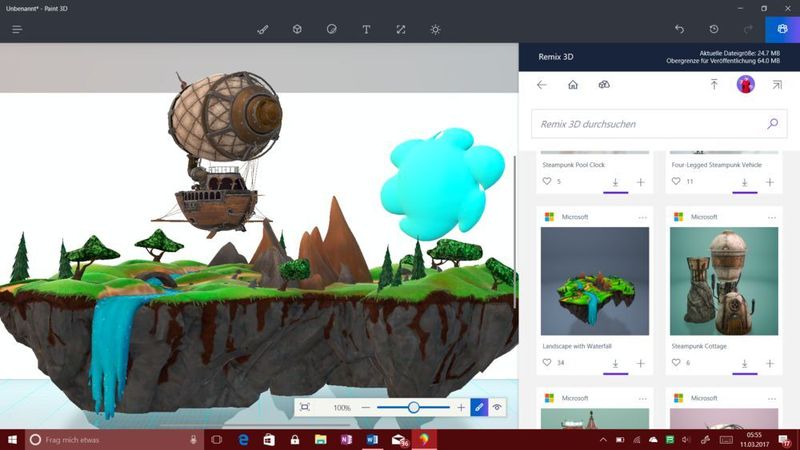Open Steampunk Cottage thumbnail
This screenshot has width=800, height=450.
click(x=724, y=281)
